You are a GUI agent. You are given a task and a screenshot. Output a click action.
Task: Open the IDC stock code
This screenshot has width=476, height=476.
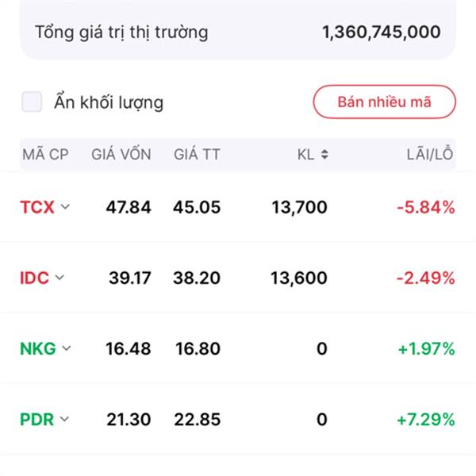(x=34, y=278)
